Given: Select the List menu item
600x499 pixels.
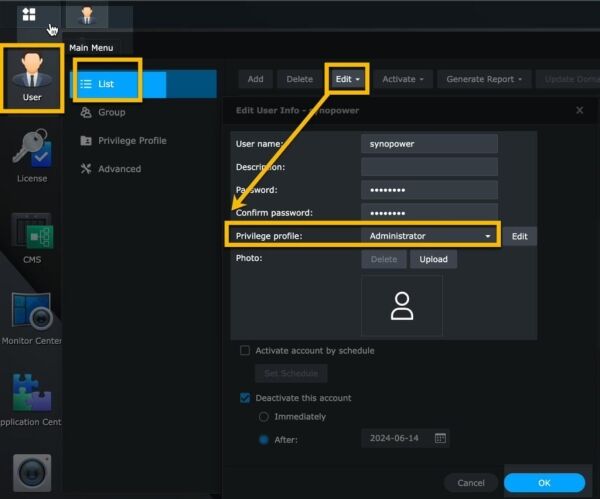Looking at the screenshot, I should (143, 84).
